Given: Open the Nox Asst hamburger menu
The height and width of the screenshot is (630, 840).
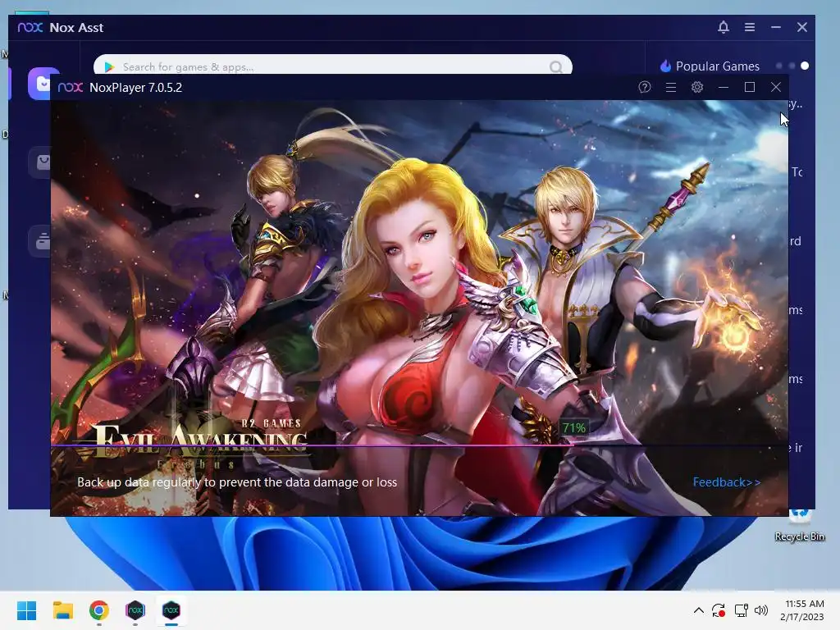Looking at the screenshot, I should coord(750,27).
